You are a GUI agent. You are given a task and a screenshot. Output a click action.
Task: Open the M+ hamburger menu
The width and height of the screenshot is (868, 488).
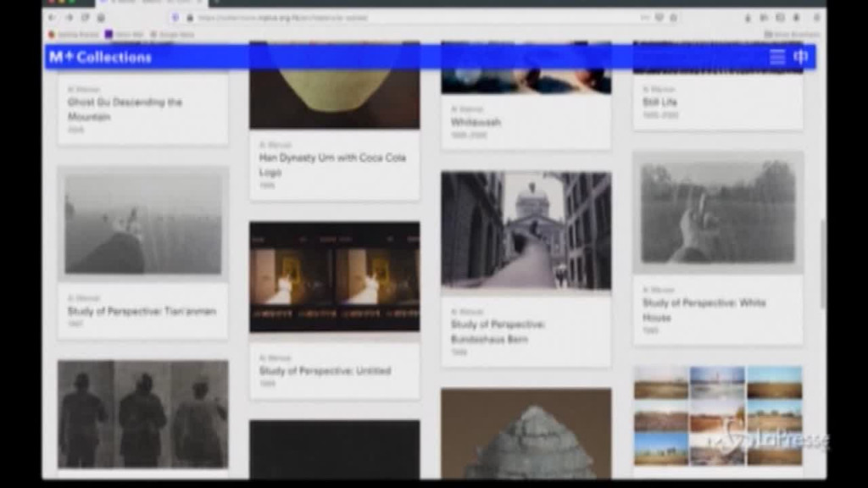coord(776,57)
